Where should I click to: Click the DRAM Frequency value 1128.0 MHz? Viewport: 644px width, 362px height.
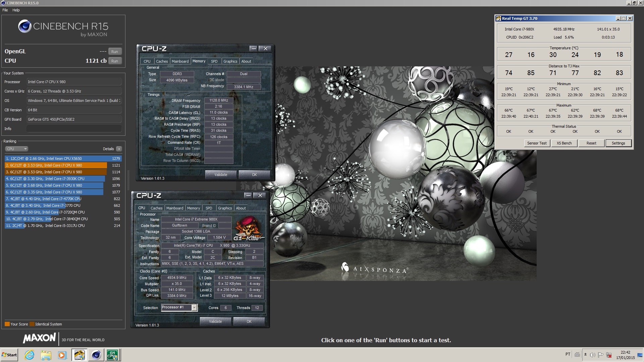point(219,100)
